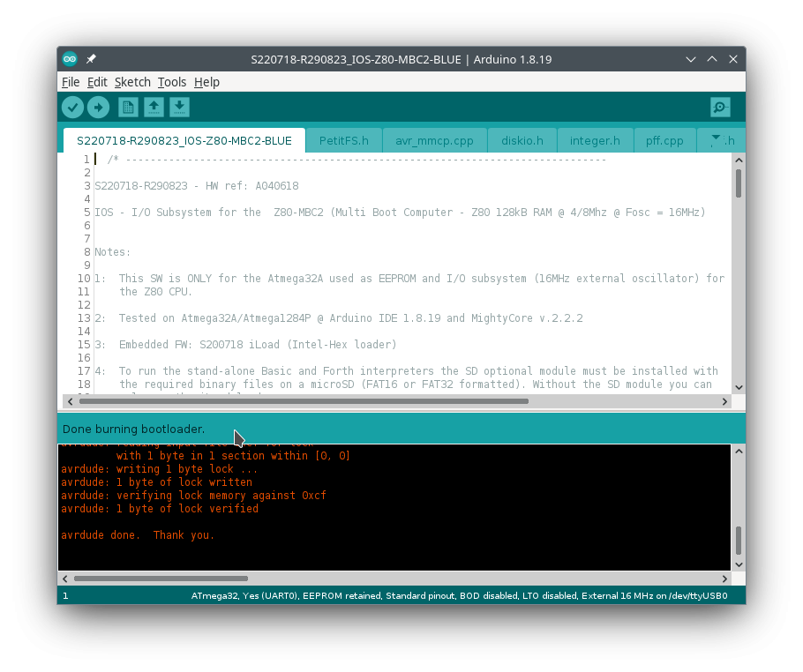Click the 'with 1 byte in 1 section' console line
Screen dimensions: 803x672
(x=233, y=456)
